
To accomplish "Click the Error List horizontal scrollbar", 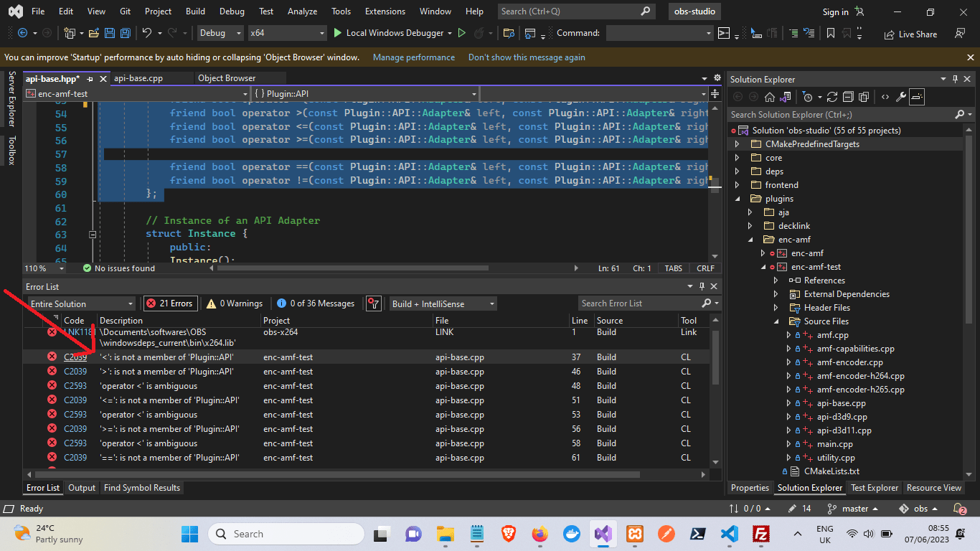I will [x=337, y=474].
